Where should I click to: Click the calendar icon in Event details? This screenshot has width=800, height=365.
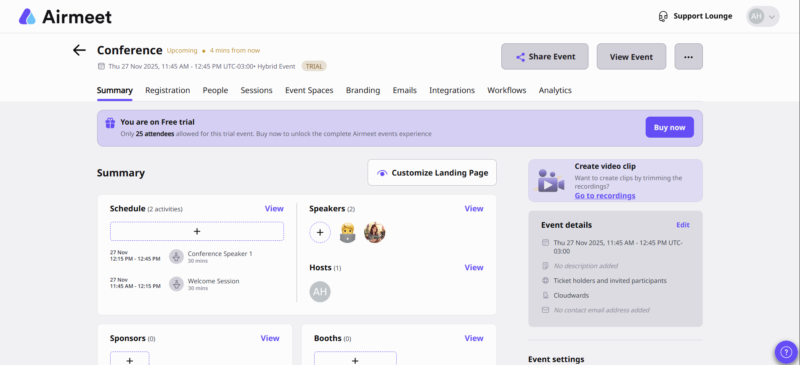[x=545, y=242]
